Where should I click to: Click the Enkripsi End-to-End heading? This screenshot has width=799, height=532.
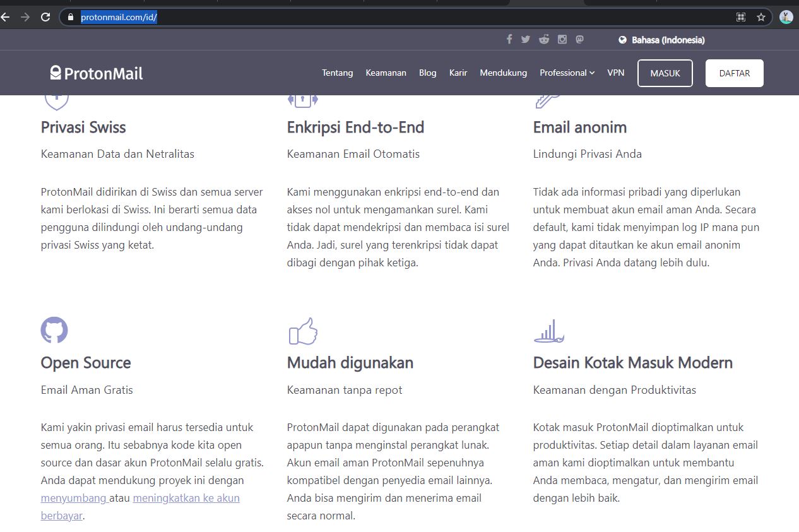355,127
